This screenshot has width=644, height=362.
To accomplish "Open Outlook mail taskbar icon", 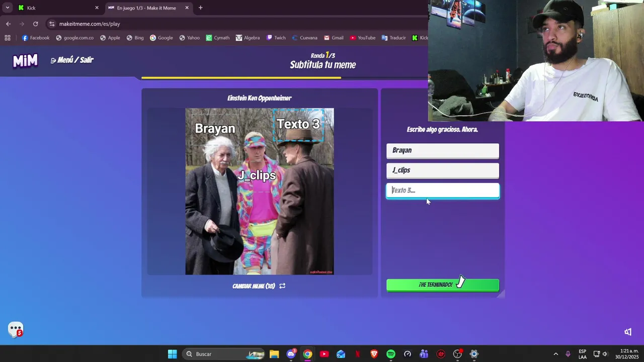I will coord(341,354).
